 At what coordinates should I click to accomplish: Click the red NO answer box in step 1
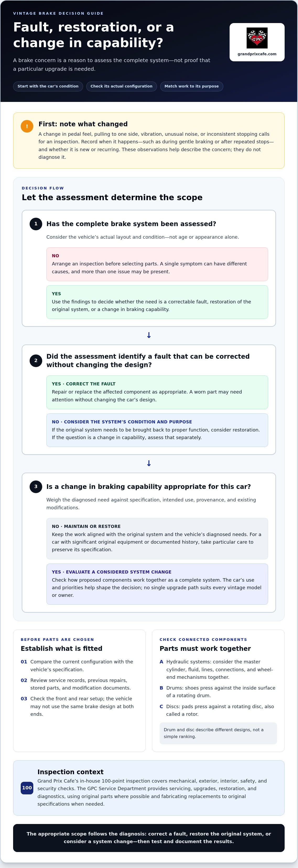[157, 264]
